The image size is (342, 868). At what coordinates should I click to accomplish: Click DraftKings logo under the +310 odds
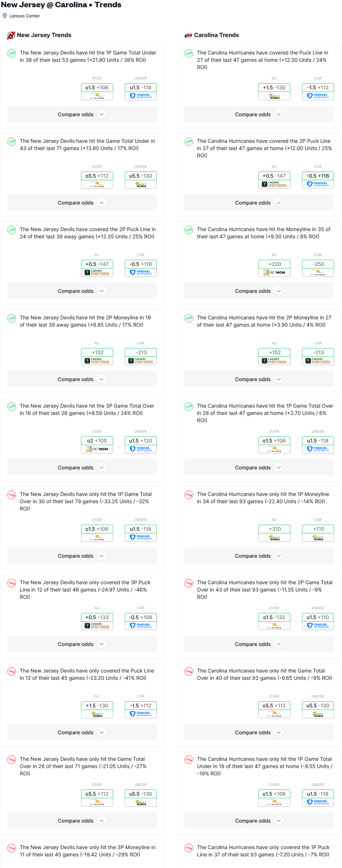274,537
